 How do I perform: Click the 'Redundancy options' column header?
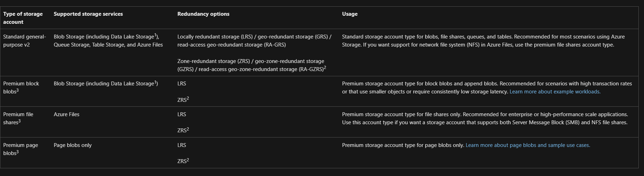(x=203, y=14)
